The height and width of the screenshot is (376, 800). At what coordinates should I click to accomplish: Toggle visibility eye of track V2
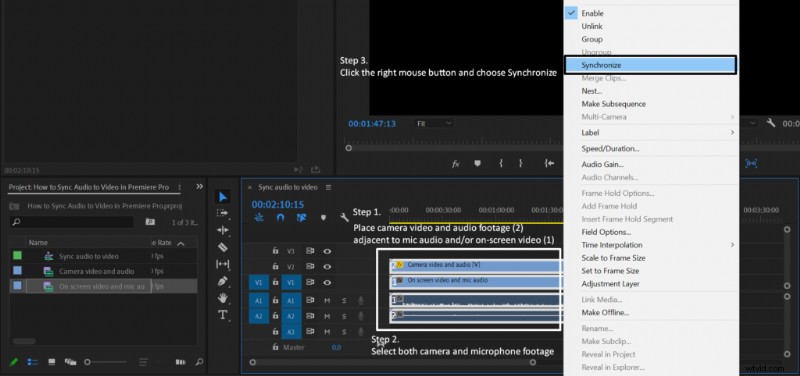(327, 266)
